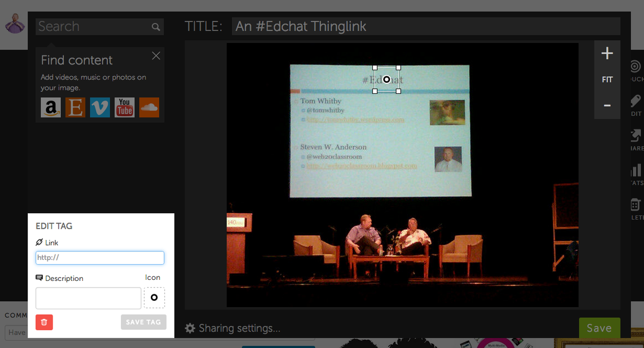
Task: Close the Find content panel
Action: (x=156, y=55)
